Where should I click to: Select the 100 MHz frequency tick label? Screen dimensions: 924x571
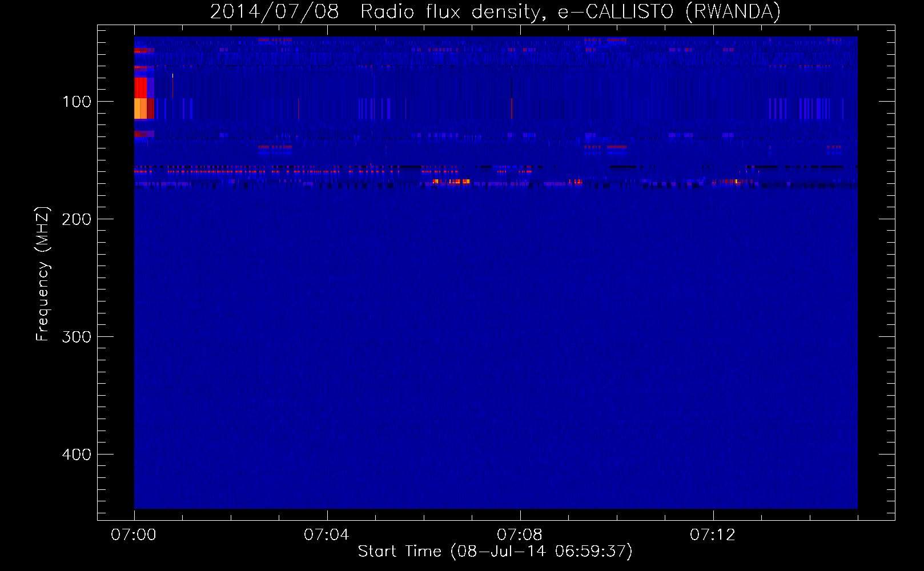click(x=77, y=102)
